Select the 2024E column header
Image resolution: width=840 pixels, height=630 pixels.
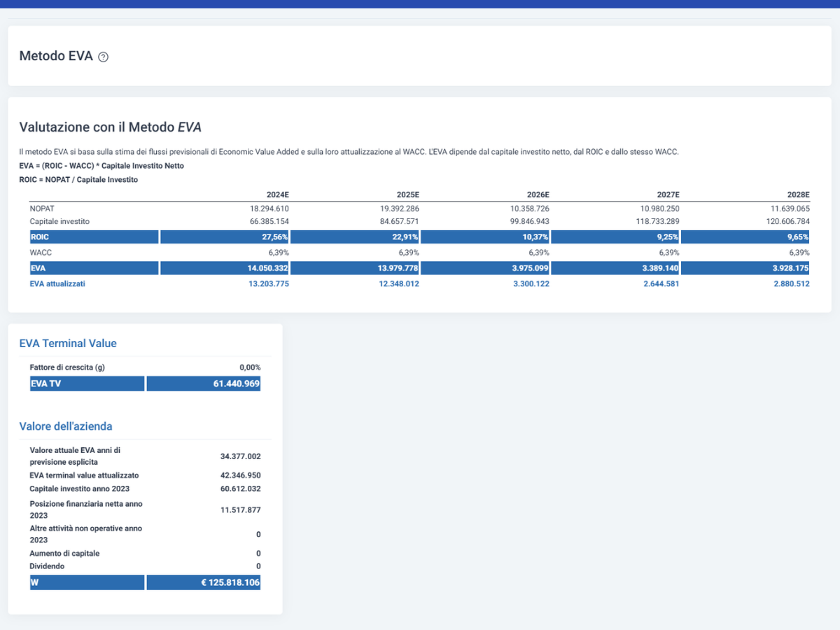click(277, 194)
